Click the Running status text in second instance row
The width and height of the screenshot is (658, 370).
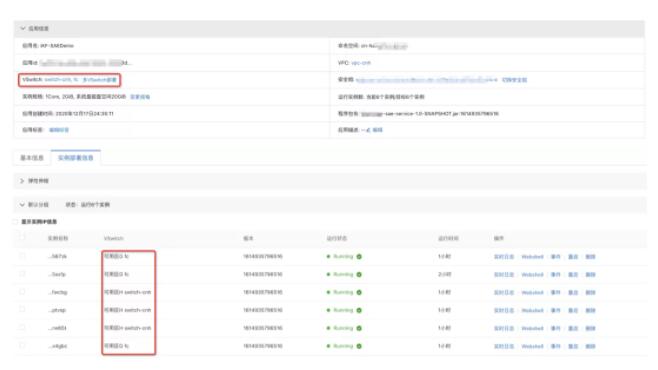(343, 274)
